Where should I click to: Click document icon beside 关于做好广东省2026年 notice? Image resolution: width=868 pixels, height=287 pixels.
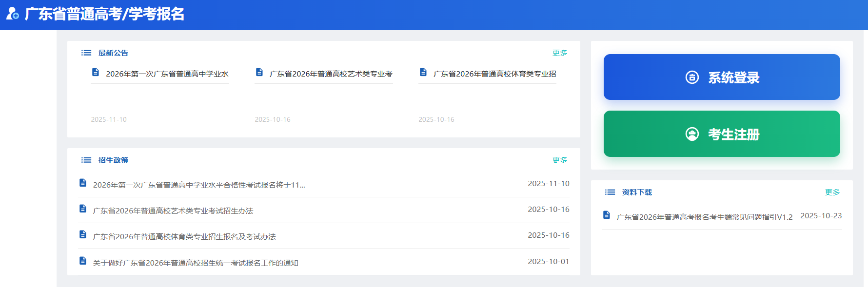coord(83,261)
